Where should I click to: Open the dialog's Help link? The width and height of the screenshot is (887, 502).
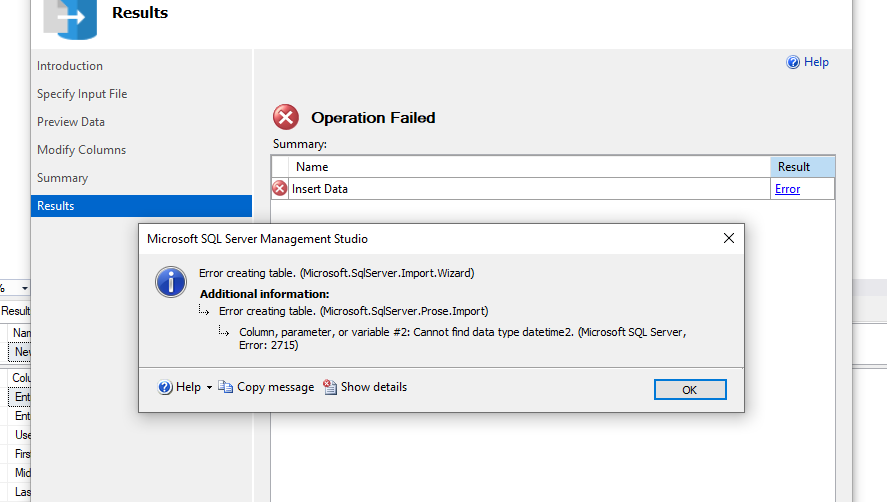point(188,387)
